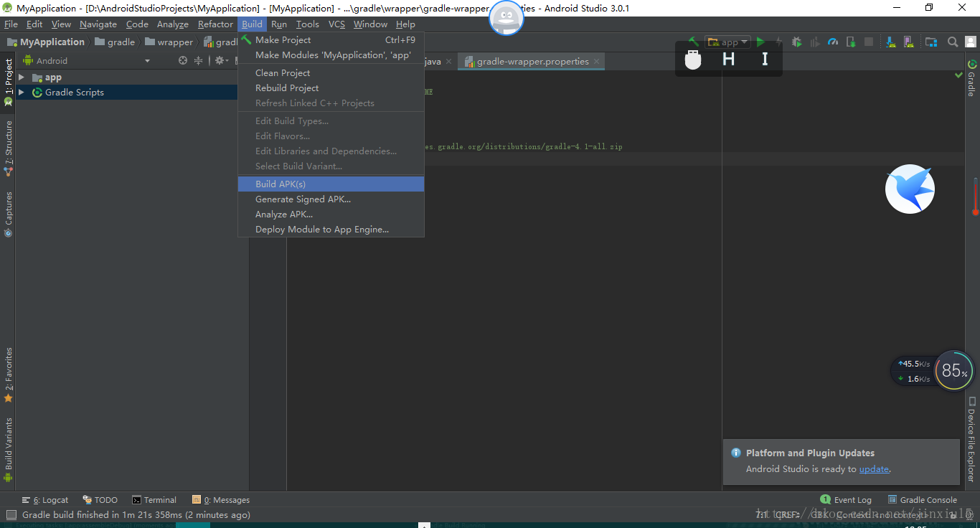Click the info icon in the updates notification
Viewport: 980px width, 528px height.
pos(735,453)
